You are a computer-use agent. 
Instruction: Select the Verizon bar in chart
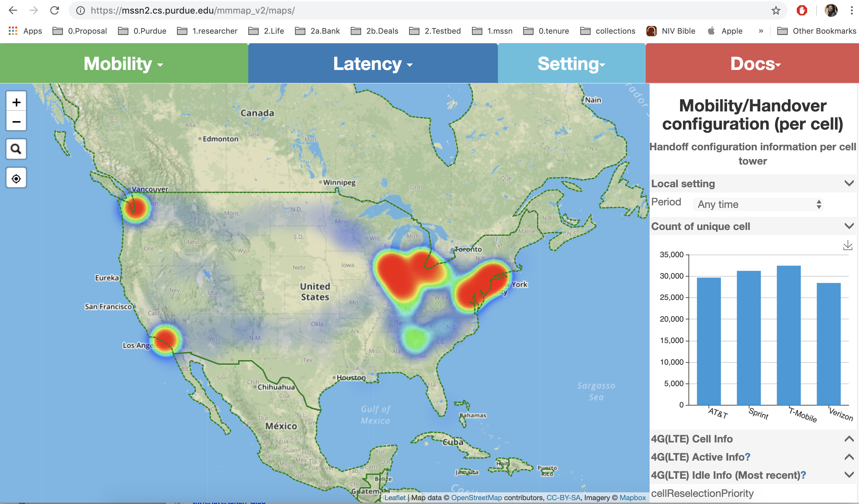point(828,344)
